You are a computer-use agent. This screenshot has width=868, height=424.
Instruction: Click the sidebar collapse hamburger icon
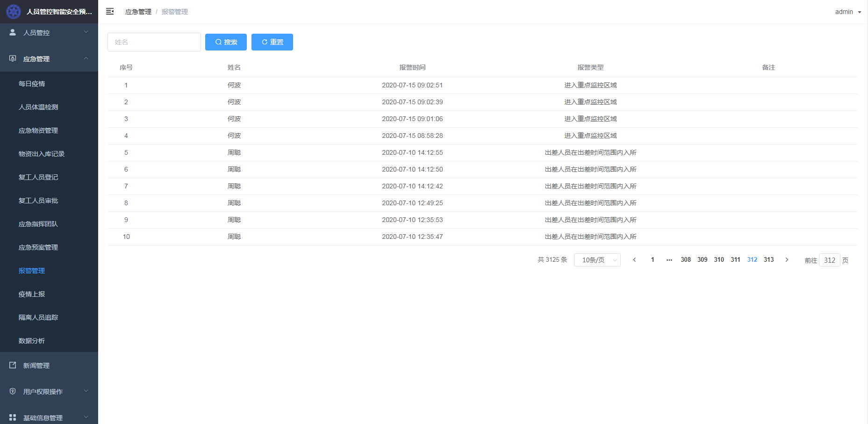tap(110, 12)
